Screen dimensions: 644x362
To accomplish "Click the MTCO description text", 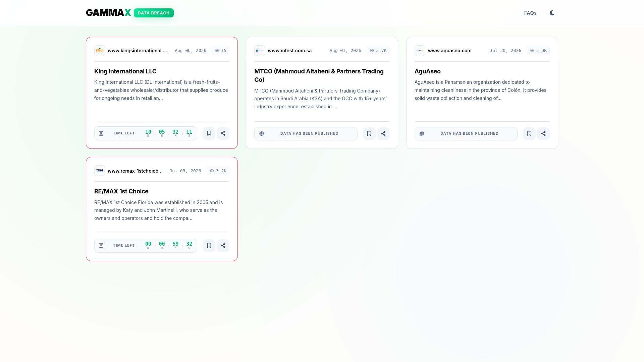I will pos(321,99).
